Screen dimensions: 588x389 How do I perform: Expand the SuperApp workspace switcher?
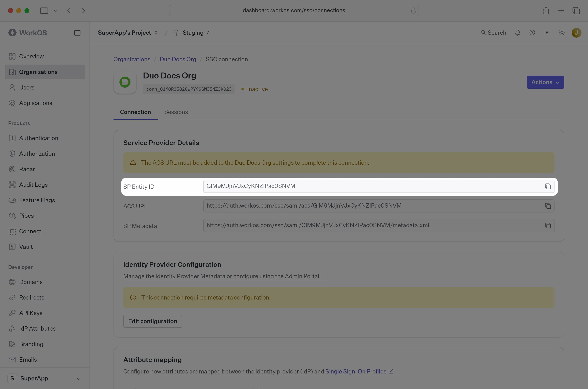click(45, 378)
